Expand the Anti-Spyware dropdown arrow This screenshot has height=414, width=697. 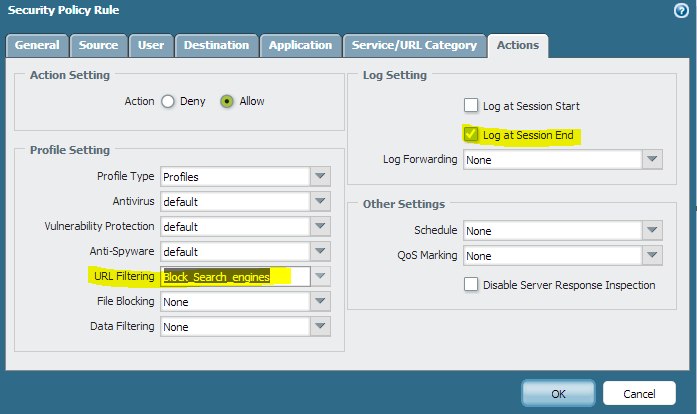pyautogui.click(x=320, y=251)
